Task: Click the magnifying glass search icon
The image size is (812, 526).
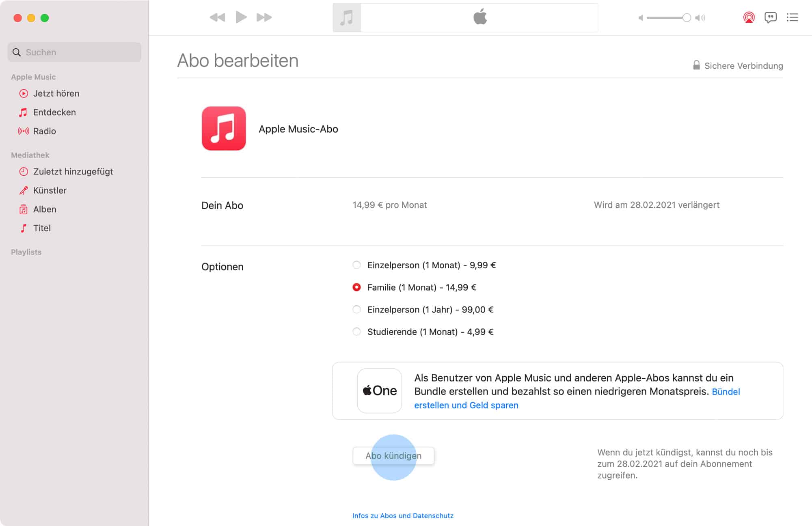Action: click(x=17, y=52)
